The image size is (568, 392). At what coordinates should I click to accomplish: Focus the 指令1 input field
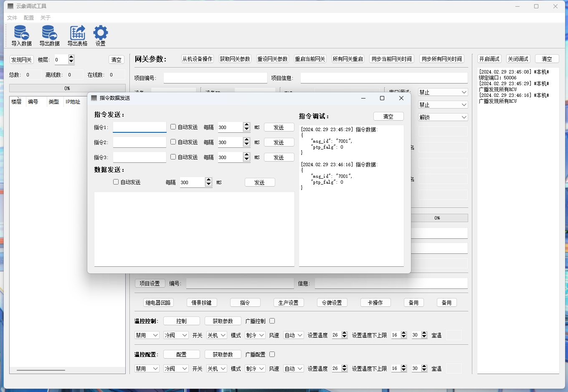pos(139,127)
